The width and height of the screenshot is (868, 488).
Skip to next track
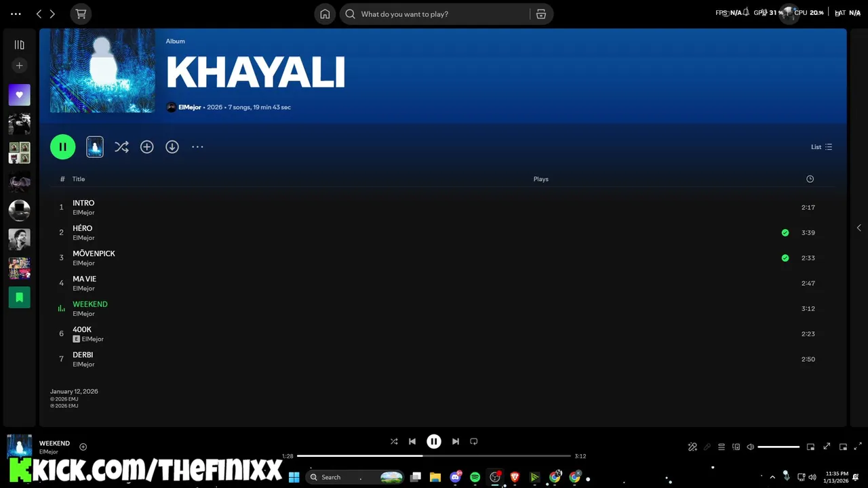point(456,441)
